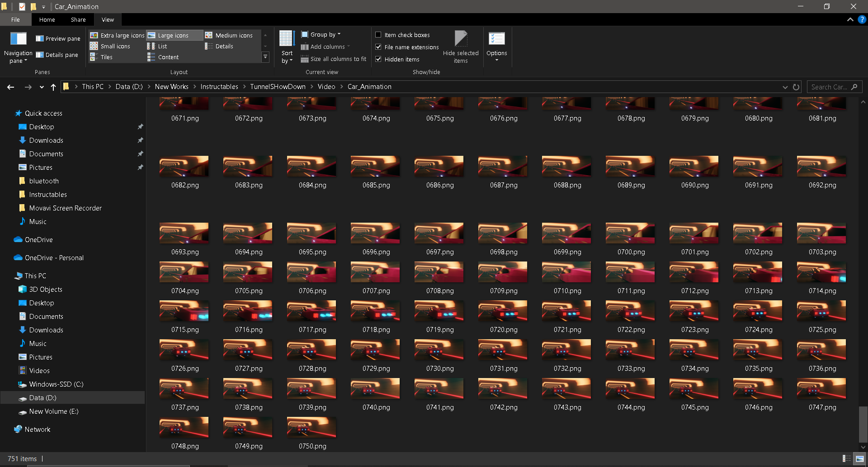Viewport: 868px width, 467px height.
Task: Select thumbnail 0750.png
Action: coord(311,427)
